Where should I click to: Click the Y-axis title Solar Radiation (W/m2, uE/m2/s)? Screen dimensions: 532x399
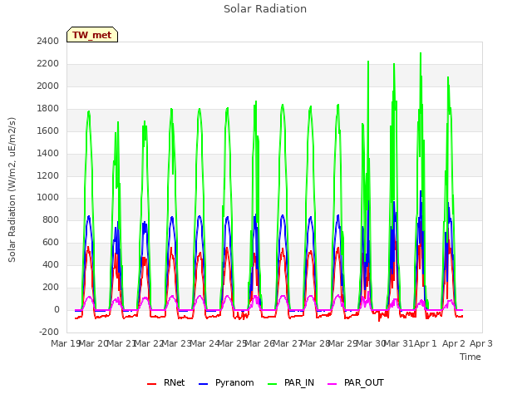coord(12,190)
